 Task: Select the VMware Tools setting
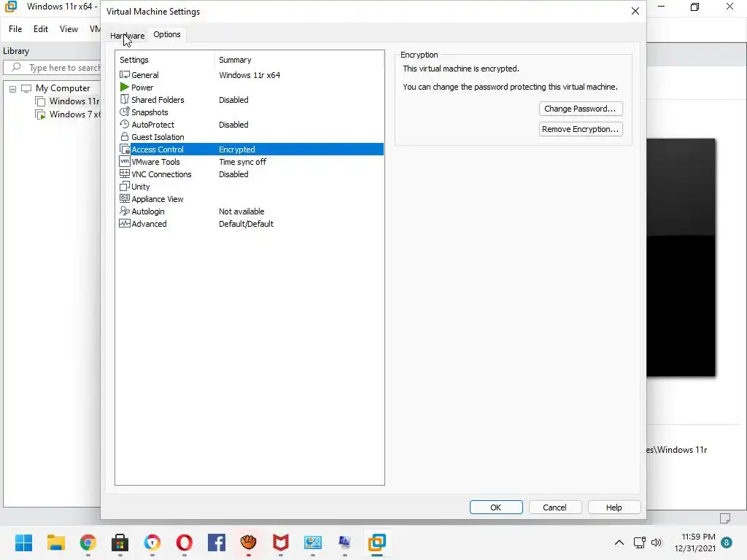251,161
